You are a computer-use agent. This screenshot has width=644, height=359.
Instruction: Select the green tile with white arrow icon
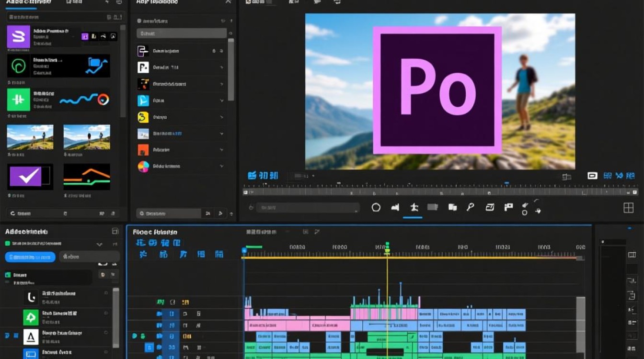[x=31, y=317]
